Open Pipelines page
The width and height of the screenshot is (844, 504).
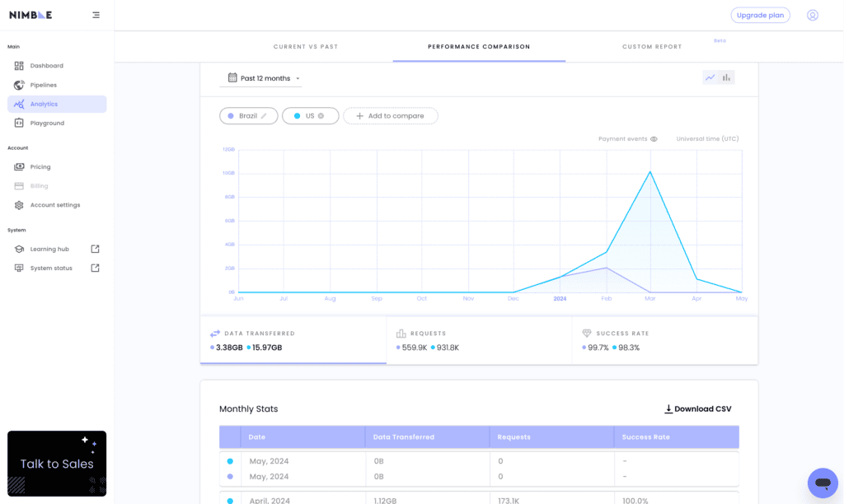click(57, 85)
